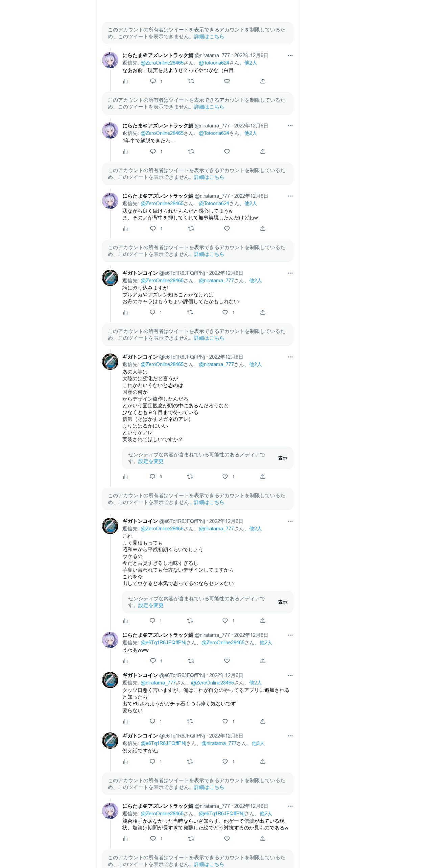The image size is (434, 868).
Task: Open 設定を変更 link in 'あの人等は' tweet
Action: 151,461
